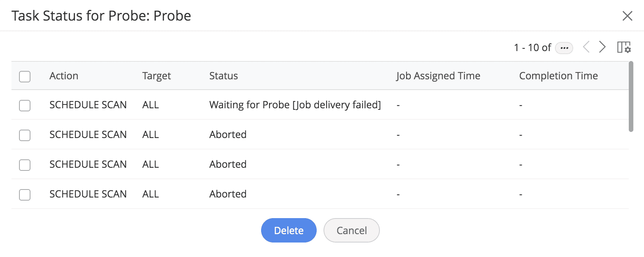Check the Waiting for Probe task row
The width and height of the screenshot is (644, 257).
pos(25,106)
